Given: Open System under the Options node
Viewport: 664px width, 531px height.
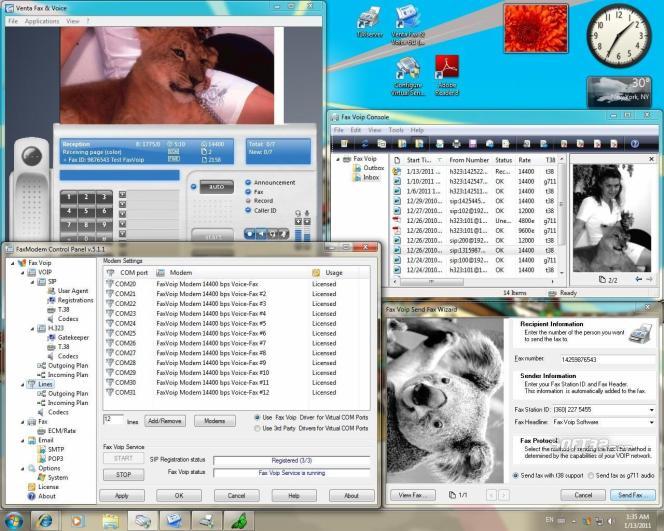Looking at the screenshot, I should [x=58, y=477].
